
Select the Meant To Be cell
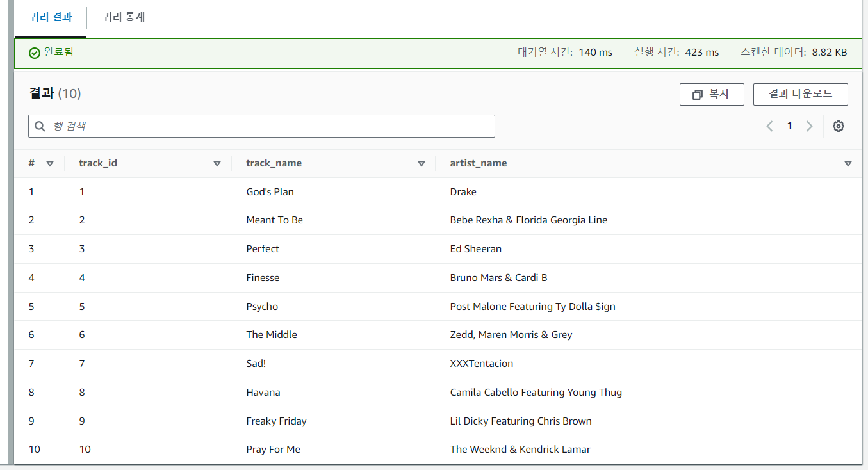click(x=274, y=220)
